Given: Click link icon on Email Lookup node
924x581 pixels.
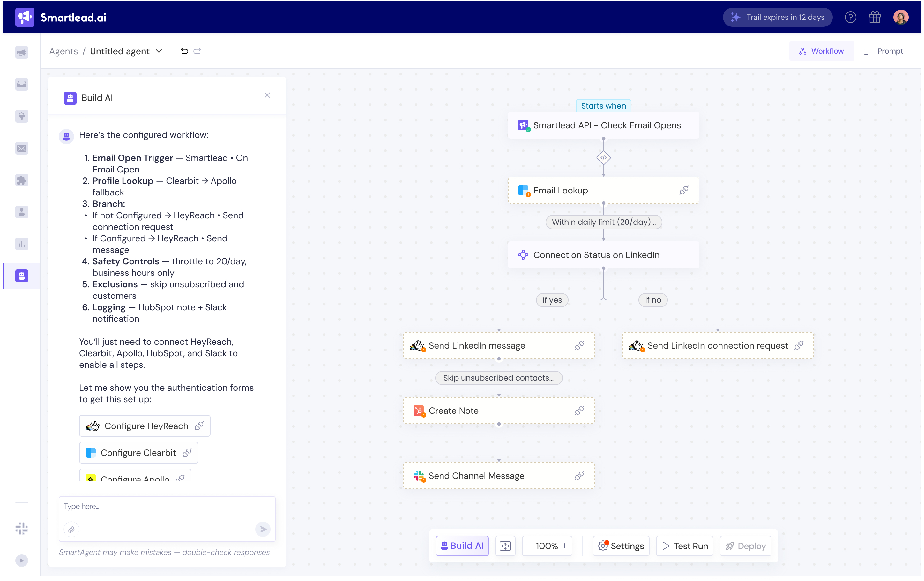Looking at the screenshot, I should tap(684, 191).
